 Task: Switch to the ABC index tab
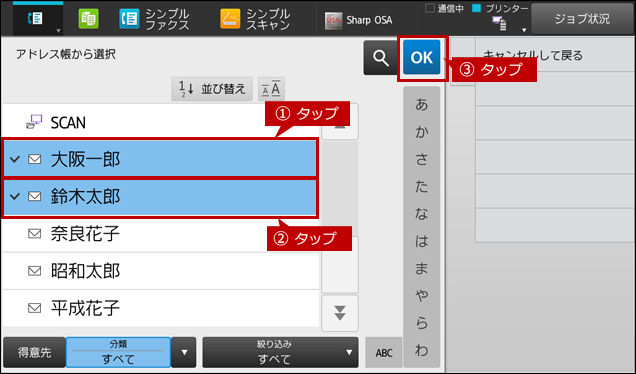(384, 353)
